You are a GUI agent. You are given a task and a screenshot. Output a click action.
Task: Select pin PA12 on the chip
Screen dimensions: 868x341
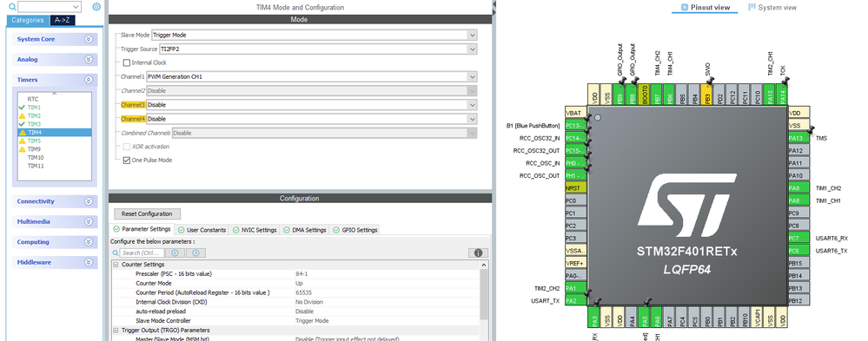point(798,150)
